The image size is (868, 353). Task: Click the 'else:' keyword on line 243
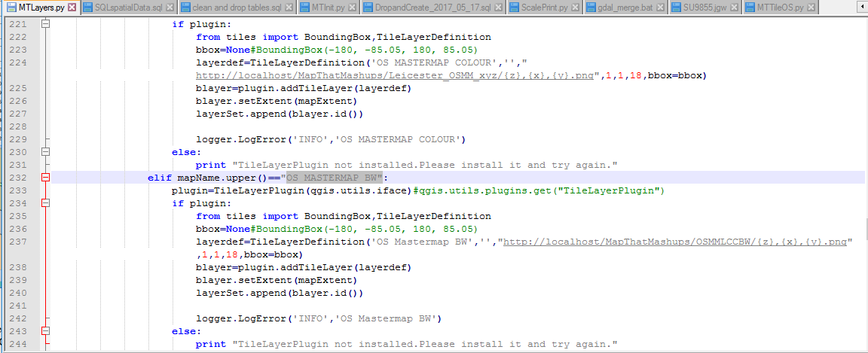[187, 331]
